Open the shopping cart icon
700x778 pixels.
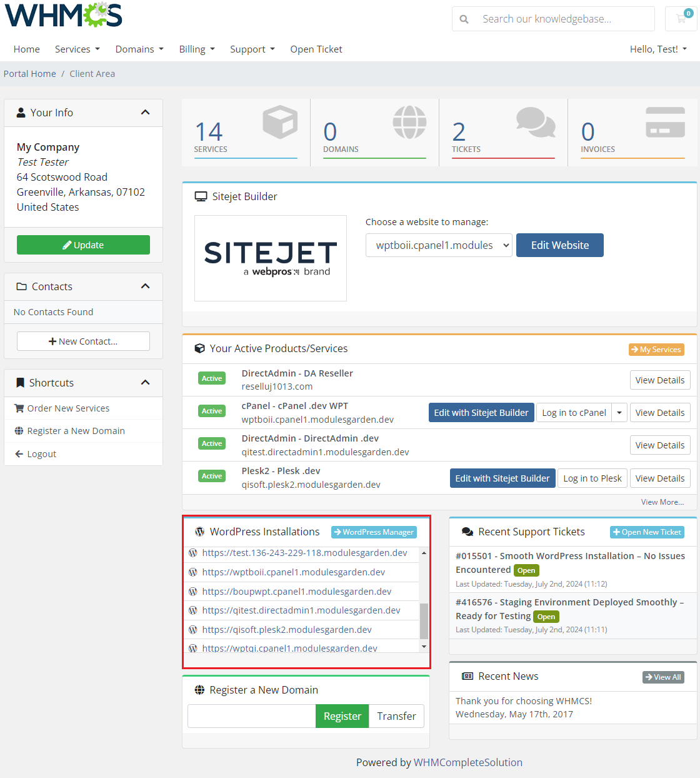681,19
